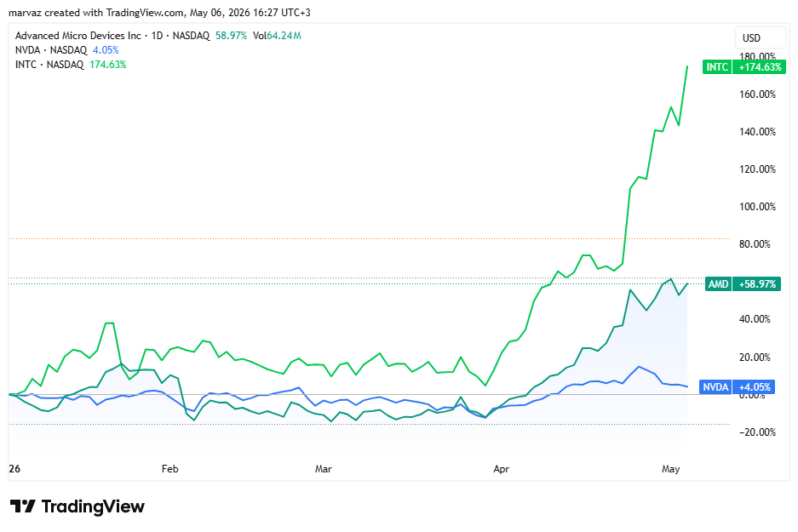The height and width of the screenshot is (532, 798).
Task: Select the INTC +174.63% price label
Action: 744,67
